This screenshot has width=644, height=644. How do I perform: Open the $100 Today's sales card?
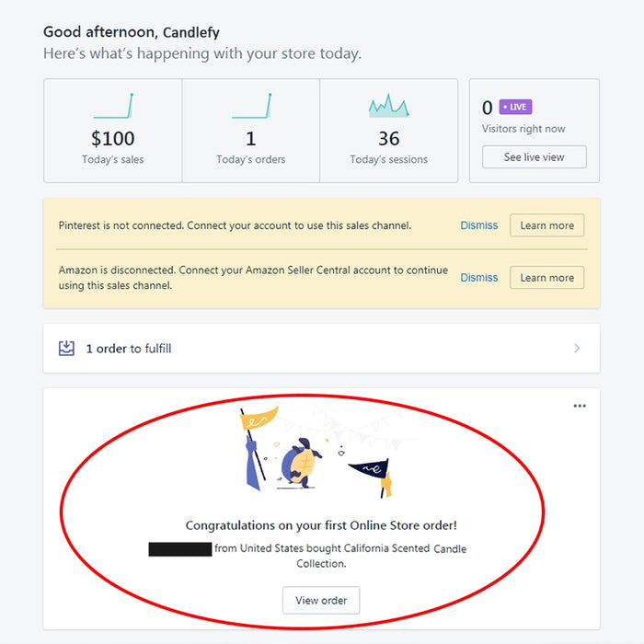[113, 139]
